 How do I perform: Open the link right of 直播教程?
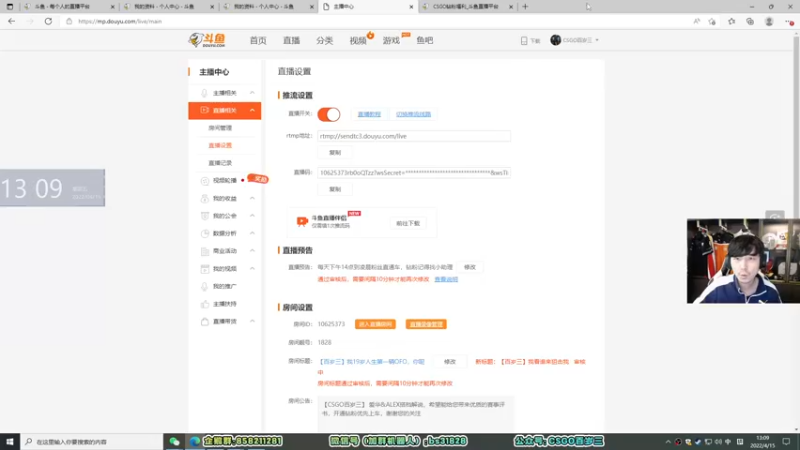(x=413, y=114)
